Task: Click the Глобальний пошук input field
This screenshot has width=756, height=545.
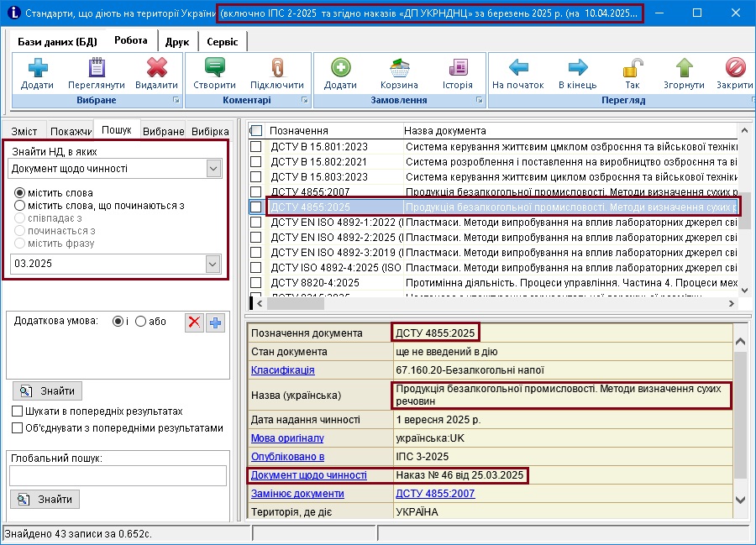Action: tap(118, 476)
